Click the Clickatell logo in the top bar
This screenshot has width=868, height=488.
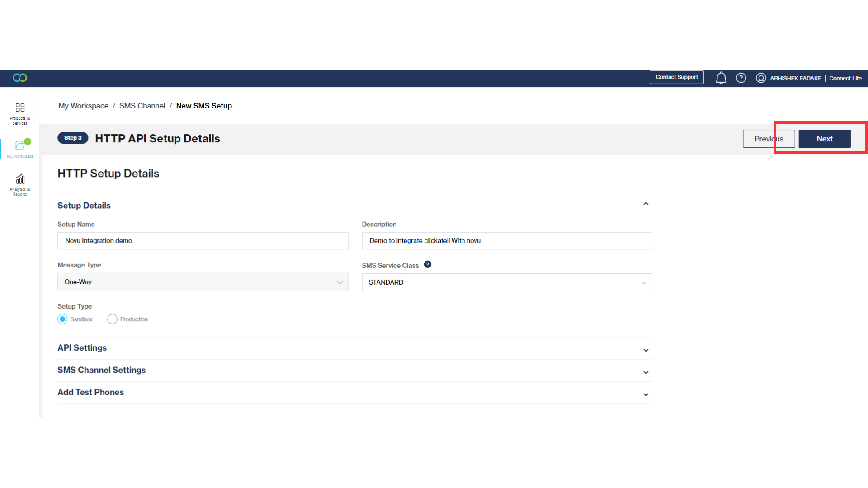coord(19,78)
